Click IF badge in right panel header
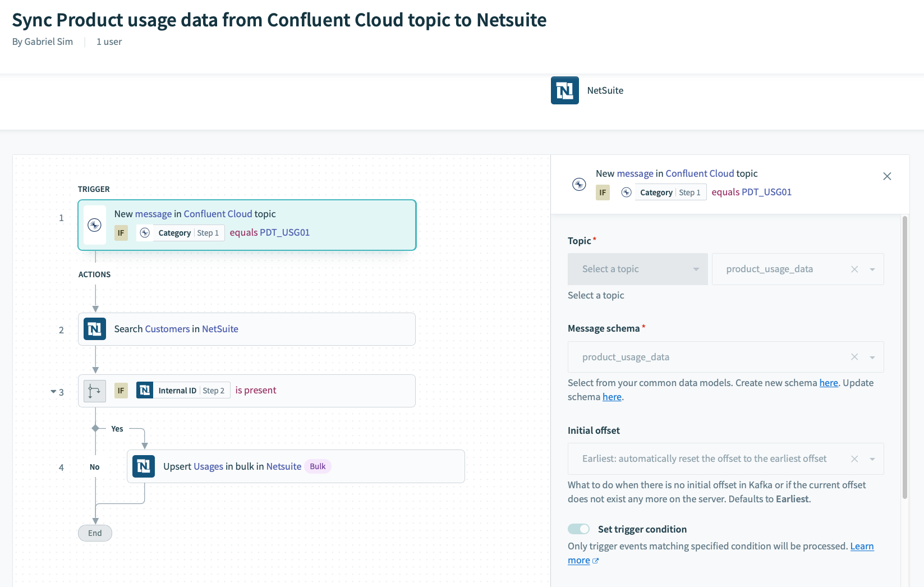924x587 pixels. (x=603, y=192)
